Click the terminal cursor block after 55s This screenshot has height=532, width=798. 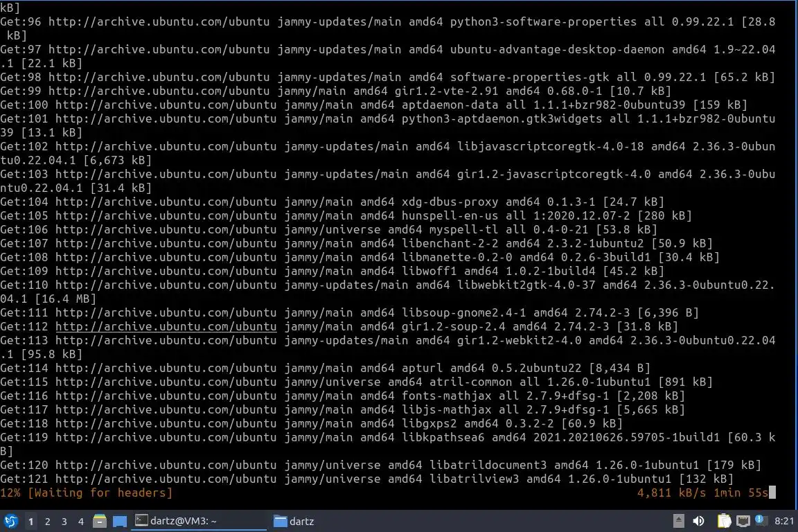772,493
